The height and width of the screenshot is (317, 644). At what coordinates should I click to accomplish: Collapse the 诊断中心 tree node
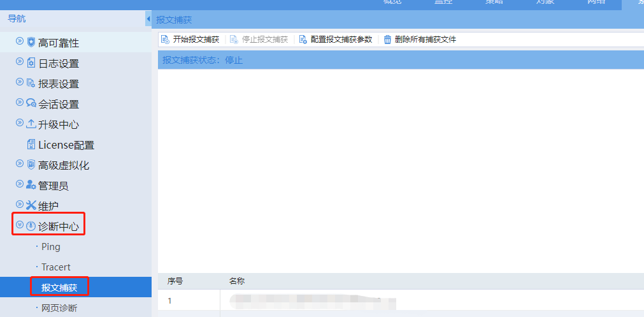click(x=19, y=225)
